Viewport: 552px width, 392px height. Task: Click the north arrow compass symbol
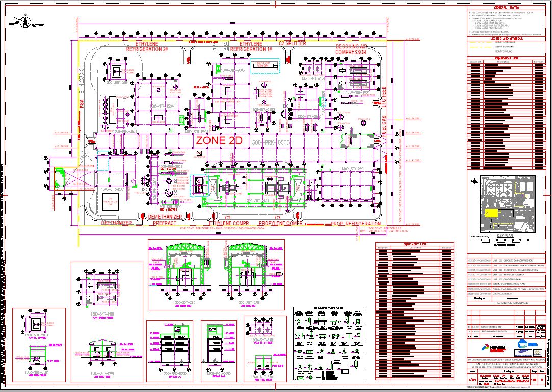coord(26,21)
